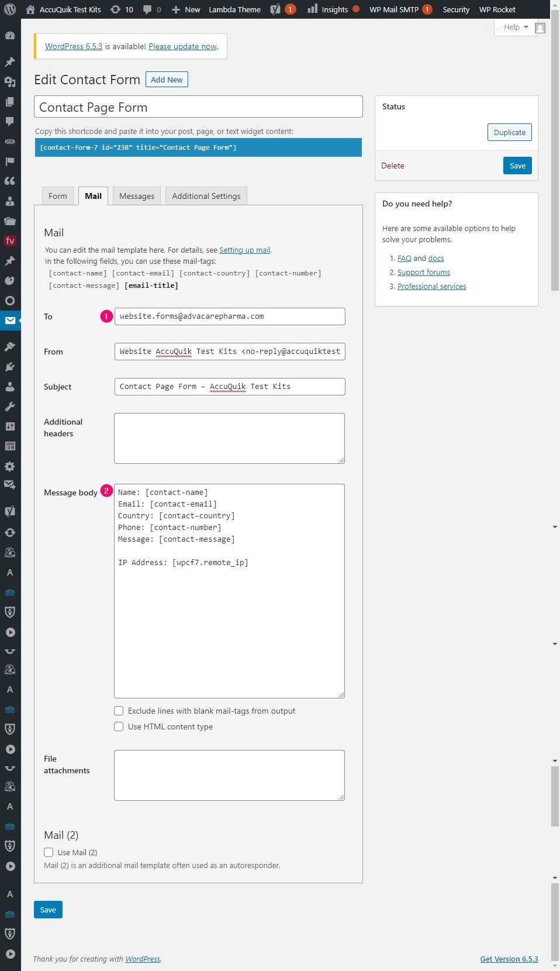560x971 pixels.
Task: Open the Additional Settings tab
Action: click(x=206, y=196)
